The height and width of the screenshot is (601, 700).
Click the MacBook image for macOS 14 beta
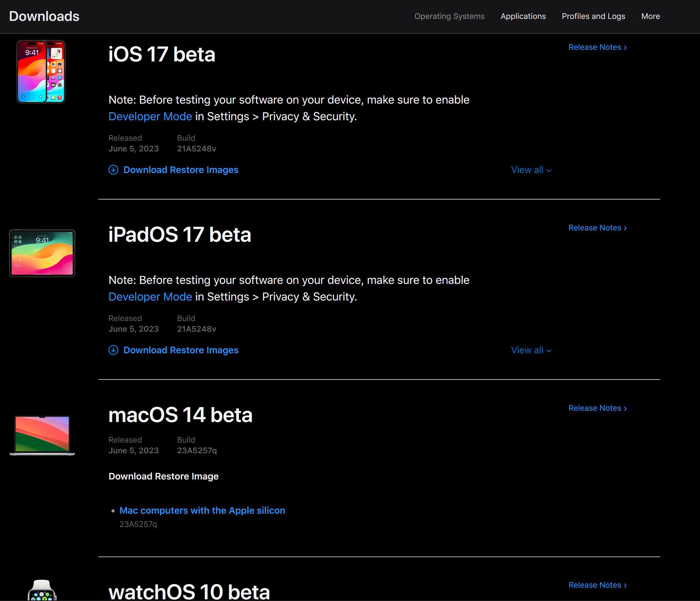tap(42, 436)
